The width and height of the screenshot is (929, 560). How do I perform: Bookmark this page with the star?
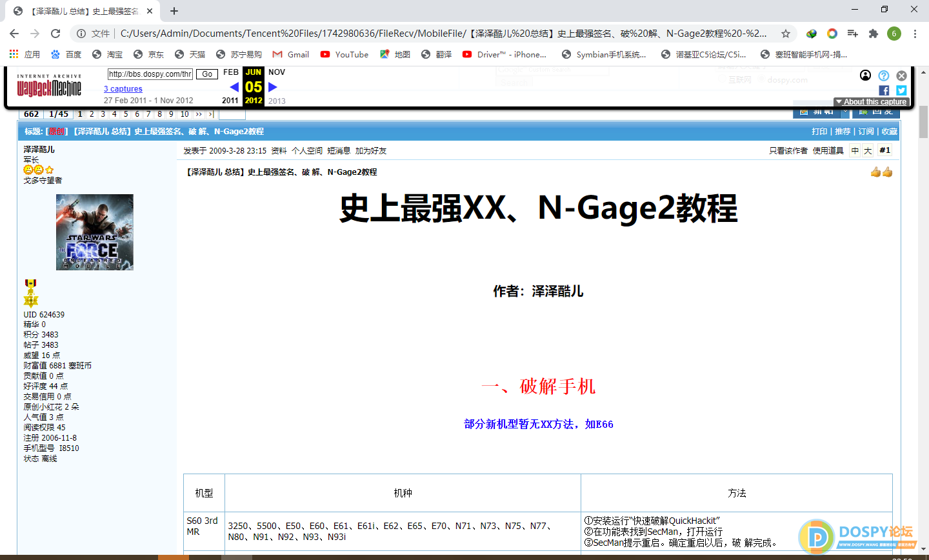[785, 34]
